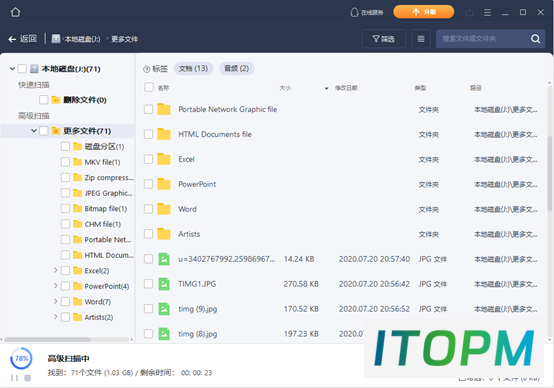Select file name timg (9).jpg
This screenshot has height=388, width=554.
(198, 309)
